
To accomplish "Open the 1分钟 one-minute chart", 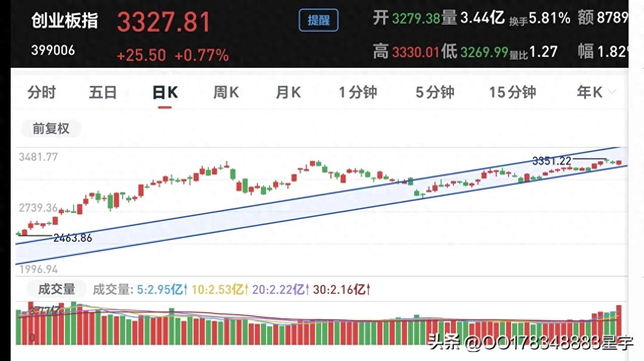I will (x=358, y=93).
